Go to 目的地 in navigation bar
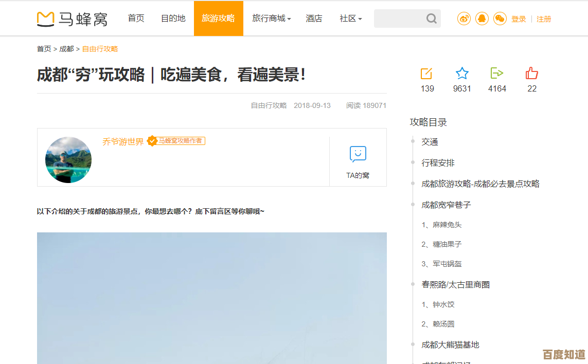The image size is (588, 364). point(173,19)
